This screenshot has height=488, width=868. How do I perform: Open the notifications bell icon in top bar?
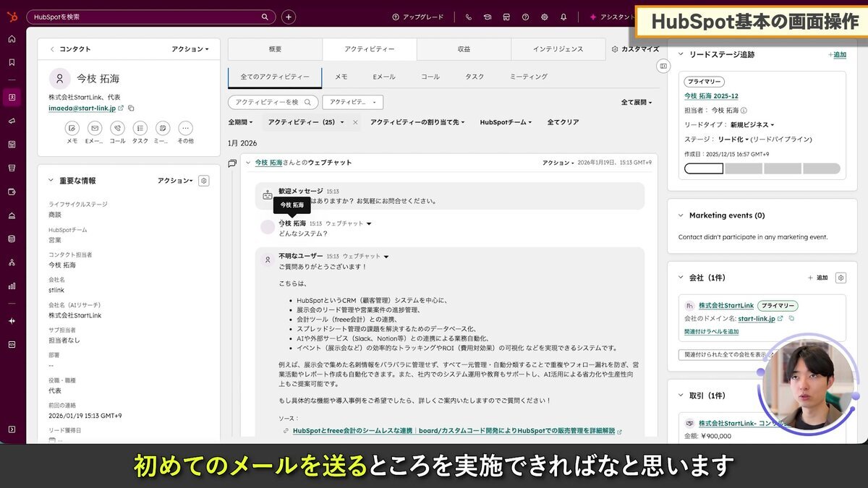pos(563,17)
